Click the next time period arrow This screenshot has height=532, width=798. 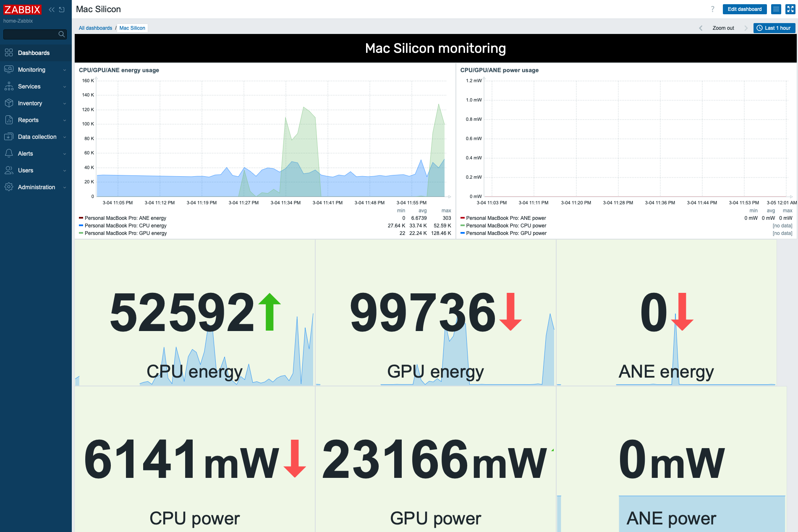[x=746, y=28]
